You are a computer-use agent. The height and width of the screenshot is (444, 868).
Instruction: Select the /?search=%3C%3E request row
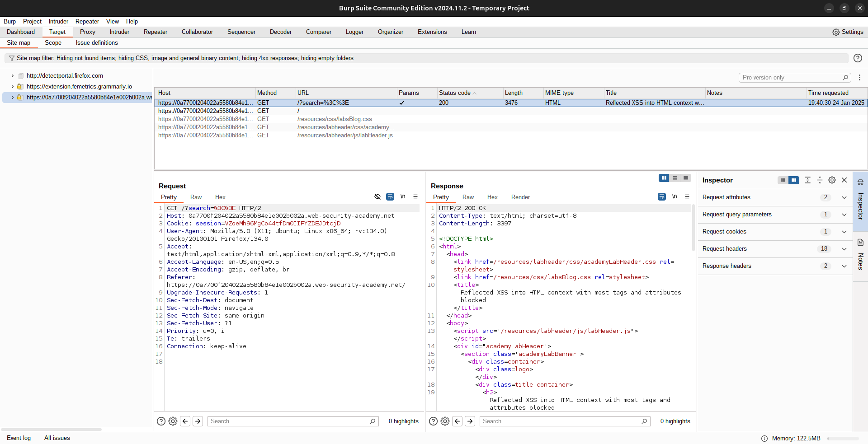click(x=511, y=103)
